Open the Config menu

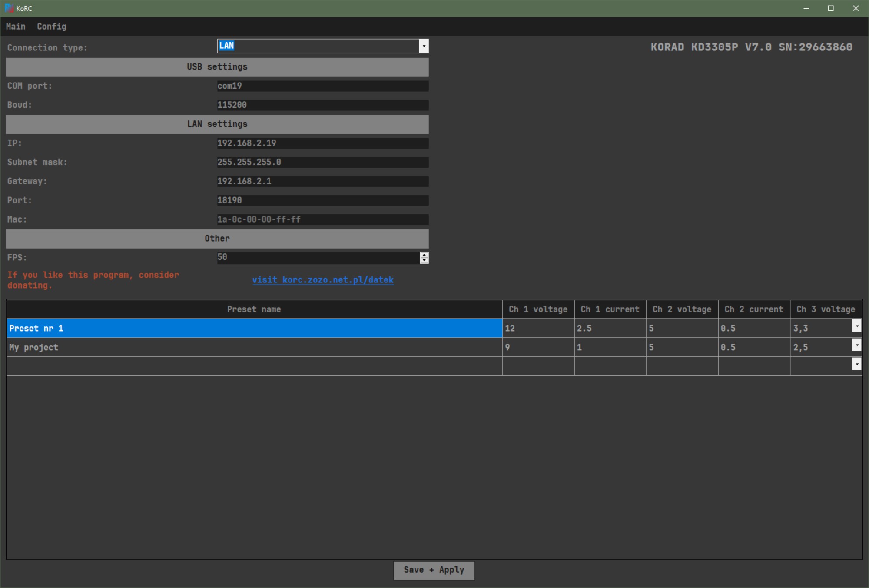[x=52, y=27]
